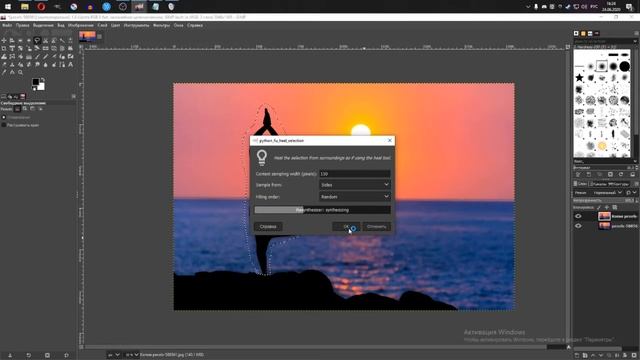This screenshot has width=640, height=360.
Task: Open layer Mode dropdown Нормальный
Action: 607,193
